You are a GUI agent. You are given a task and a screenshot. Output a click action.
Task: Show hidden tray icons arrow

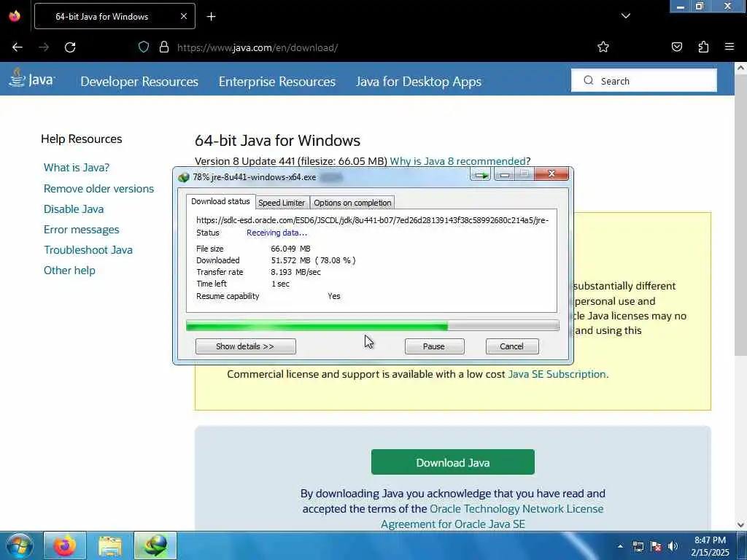coord(620,546)
